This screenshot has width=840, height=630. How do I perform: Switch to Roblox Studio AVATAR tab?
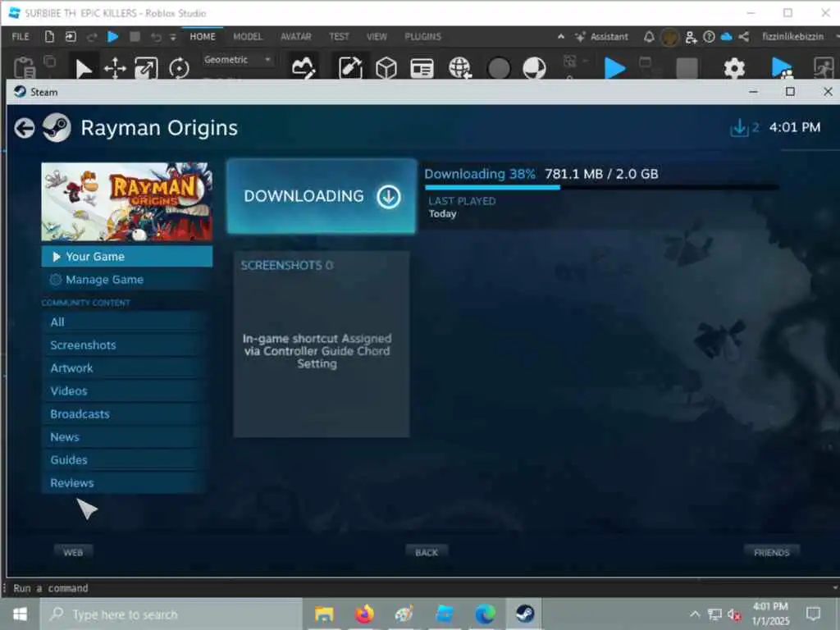coord(295,36)
